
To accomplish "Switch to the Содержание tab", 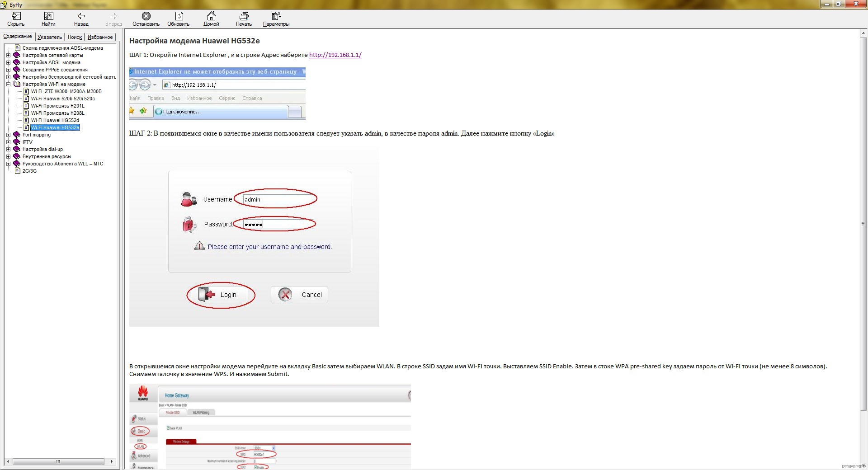I will (18, 37).
